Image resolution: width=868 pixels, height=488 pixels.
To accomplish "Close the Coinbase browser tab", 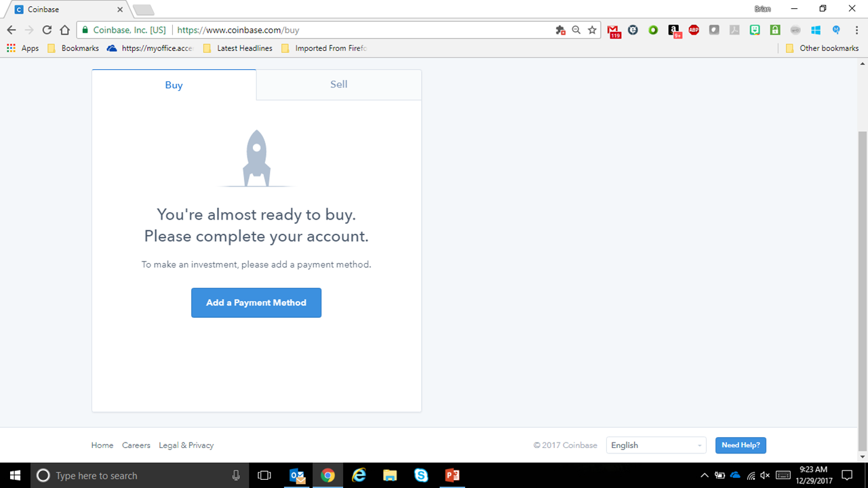I will point(120,9).
